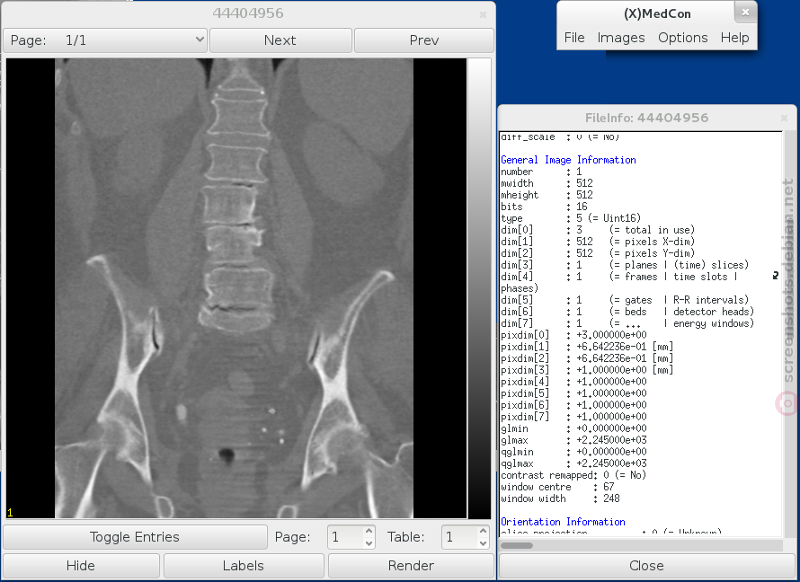The height and width of the screenshot is (582, 800).
Task: Open the File menu in (X)MedCon
Action: pyautogui.click(x=574, y=38)
